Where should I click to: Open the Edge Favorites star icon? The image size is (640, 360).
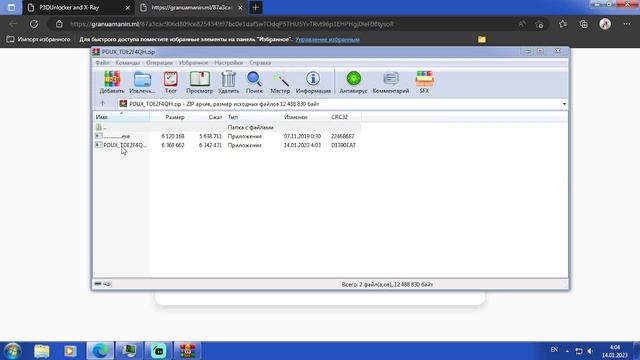pyautogui.click(x=563, y=24)
